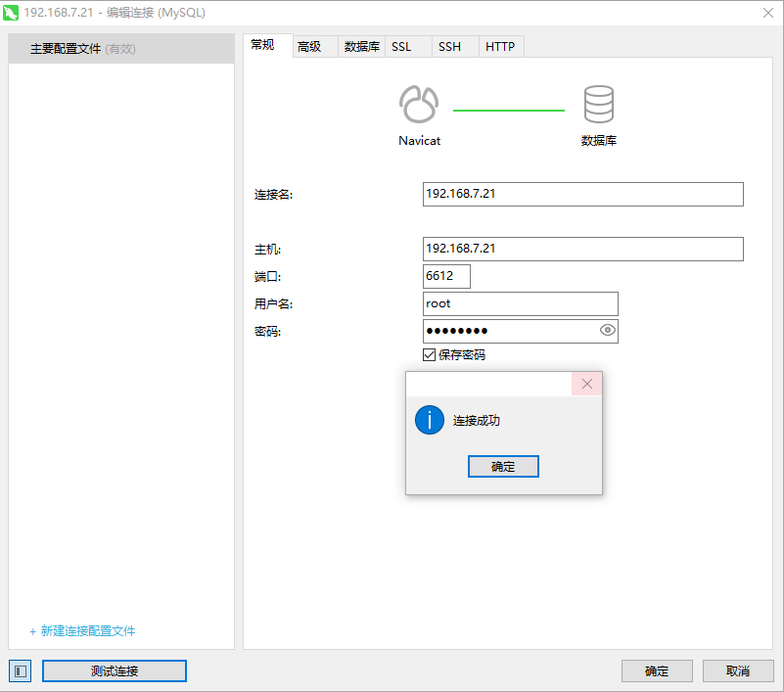Click the bottom-right 确定 button
The height and width of the screenshot is (692, 784).
pos(657,671)
